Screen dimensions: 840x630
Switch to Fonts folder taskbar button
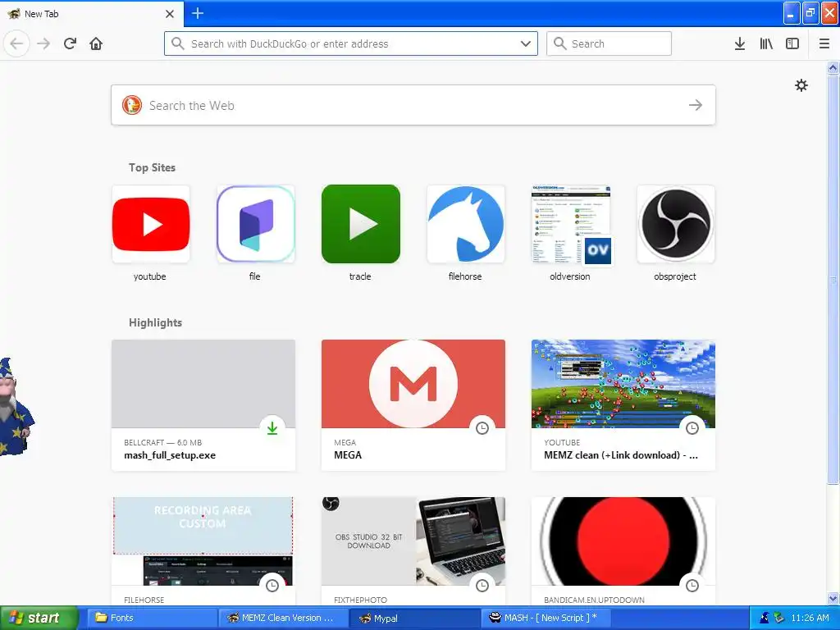(x=152, y=619)
